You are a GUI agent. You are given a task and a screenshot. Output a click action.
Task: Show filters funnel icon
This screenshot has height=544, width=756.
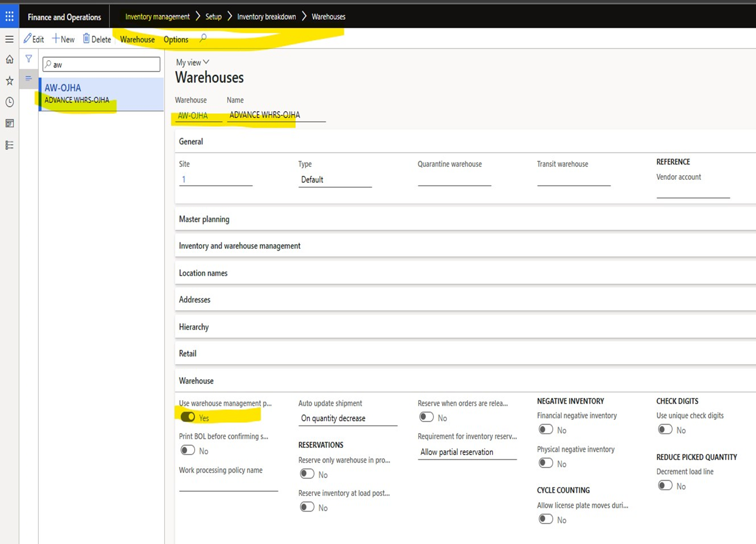[29, 59]
